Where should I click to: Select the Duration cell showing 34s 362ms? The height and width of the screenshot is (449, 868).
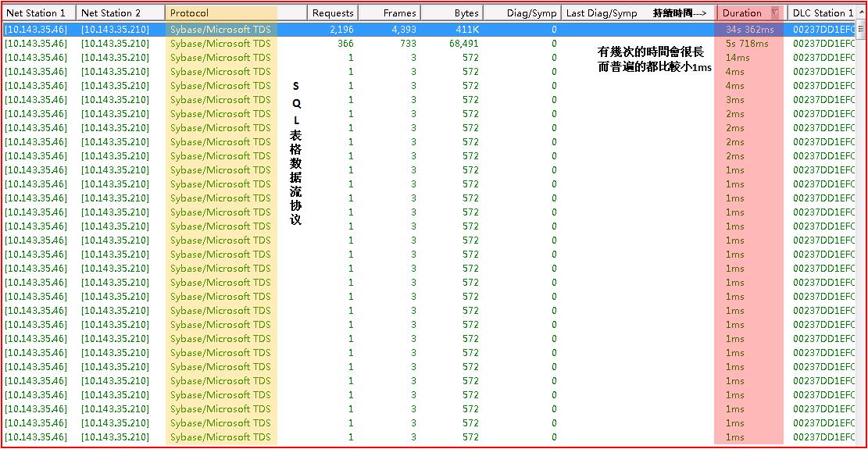(750, 30)
